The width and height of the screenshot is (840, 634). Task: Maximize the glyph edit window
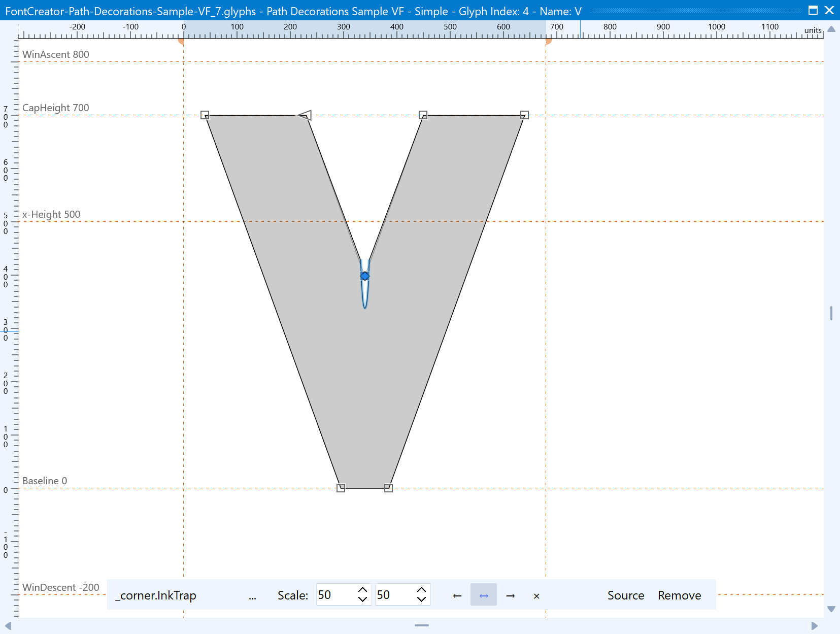[x=813, y=10]
